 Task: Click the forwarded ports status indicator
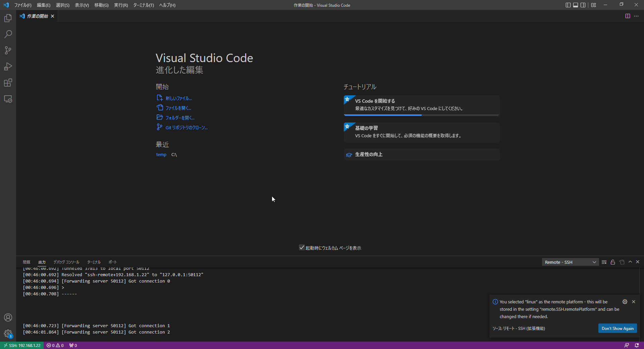tap(73, 345)
